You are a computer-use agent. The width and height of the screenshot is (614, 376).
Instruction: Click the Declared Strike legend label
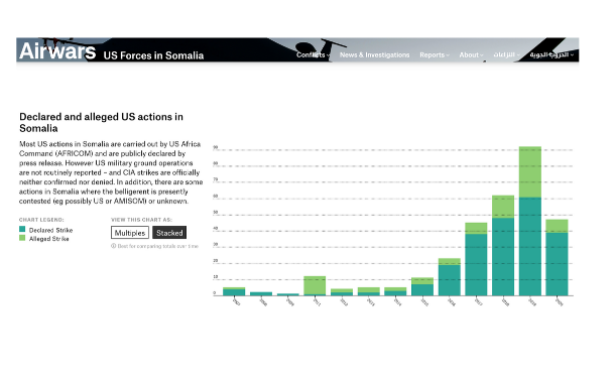[51, 230]
